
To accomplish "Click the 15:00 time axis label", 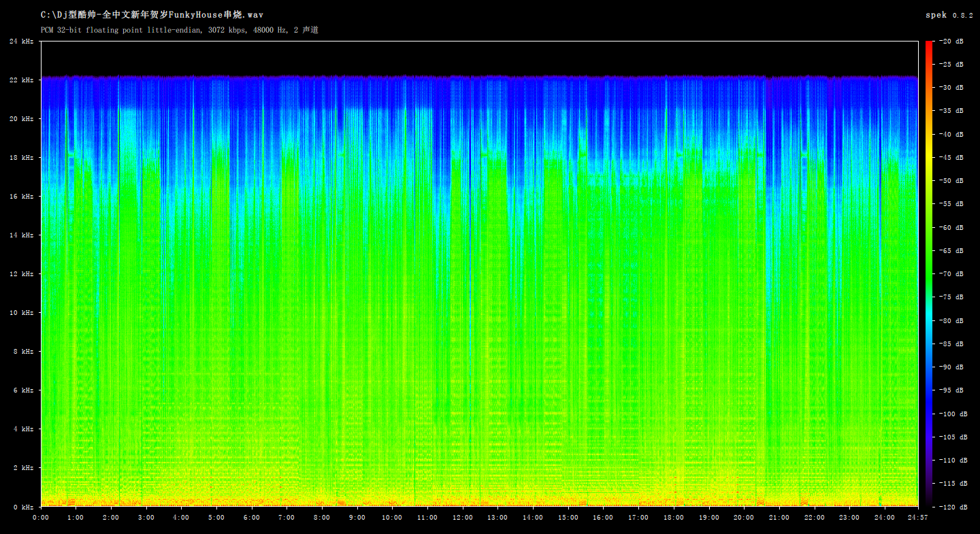I will 568,518.
